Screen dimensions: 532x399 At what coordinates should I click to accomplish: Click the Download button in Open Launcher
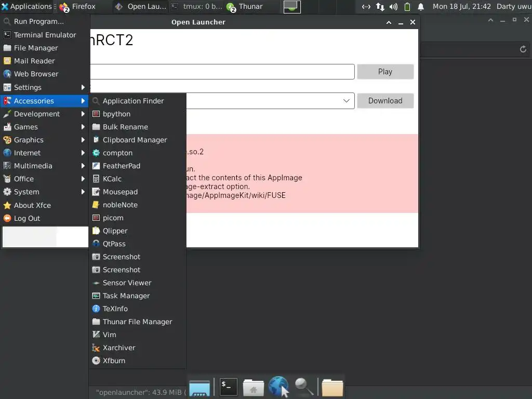pos(385,101)
